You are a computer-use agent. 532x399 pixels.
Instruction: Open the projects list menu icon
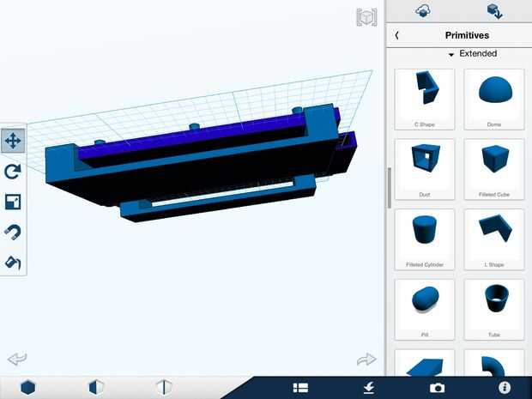click(x=300, y=388)
